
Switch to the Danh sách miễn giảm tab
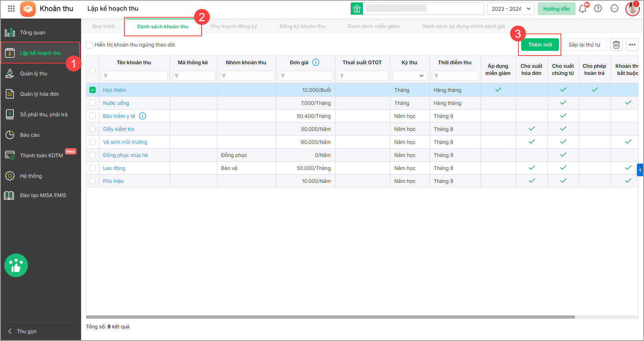pyautogui.click(x=374, y=26)
